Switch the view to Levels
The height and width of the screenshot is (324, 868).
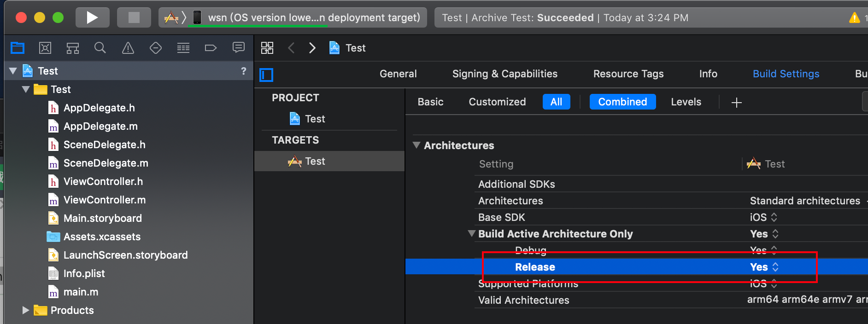tap(686, 102)
